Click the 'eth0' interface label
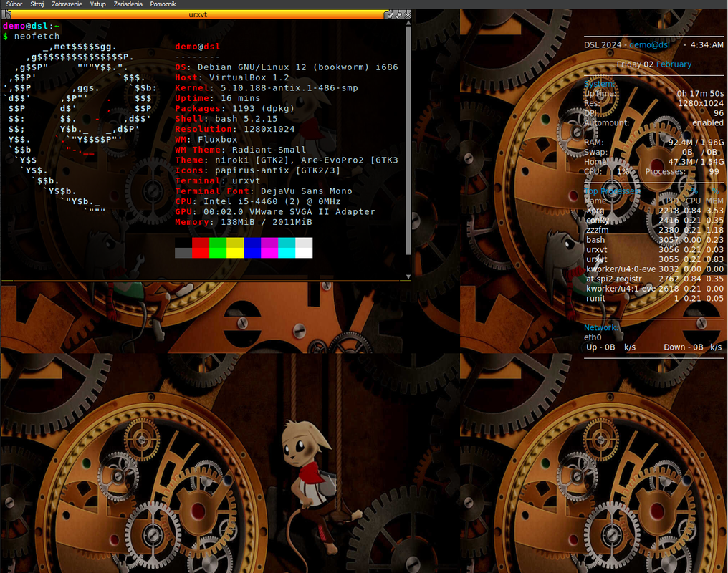The image size is (728, 573). [x=593, y=338]
